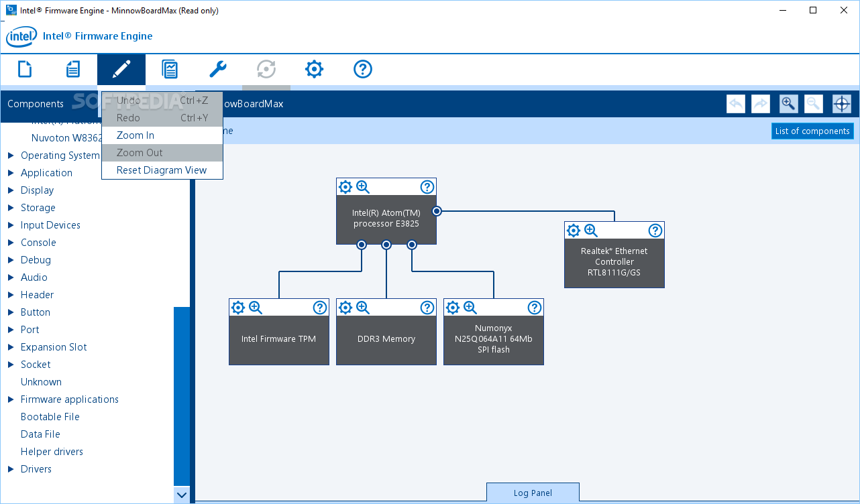Viewport: 860px width, 504px height.
Task: Configure Intel Firmware TPM gear icon
Action: pyautogui.click(x=238, y=308)
